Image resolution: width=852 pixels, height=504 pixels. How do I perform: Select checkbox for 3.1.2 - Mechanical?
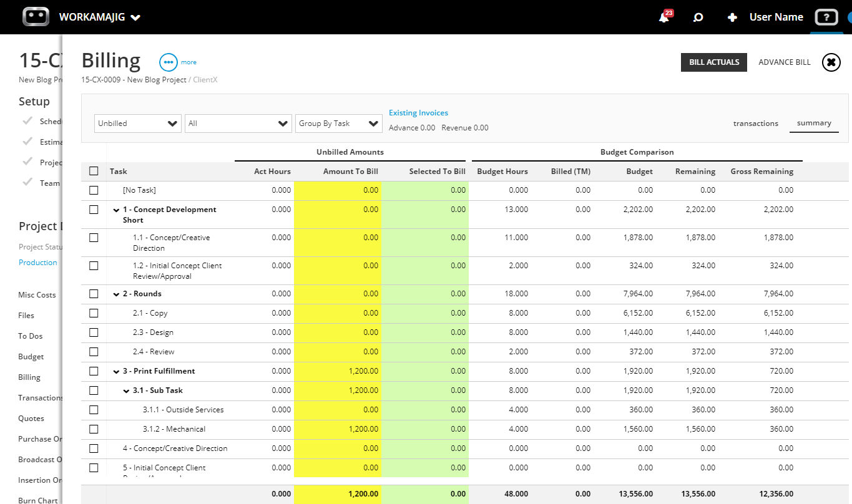pyautogui.click(x=94, y=429)
